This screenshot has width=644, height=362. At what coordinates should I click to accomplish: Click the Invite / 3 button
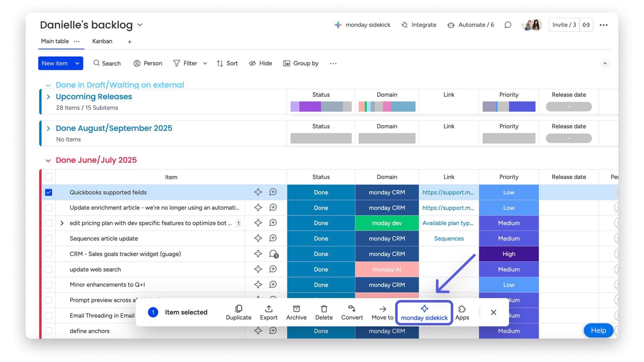click(564, 25)
